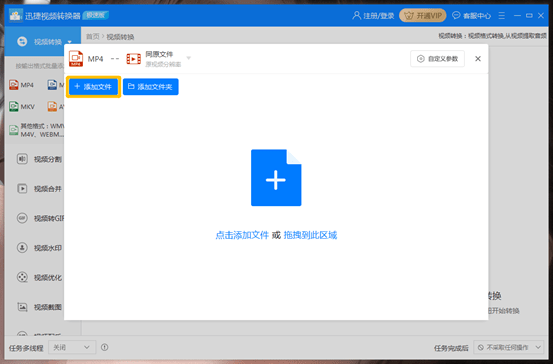Click the GIF icon in sidebar
This screenshot has width=553, height=364.
(x=22, y=218)
